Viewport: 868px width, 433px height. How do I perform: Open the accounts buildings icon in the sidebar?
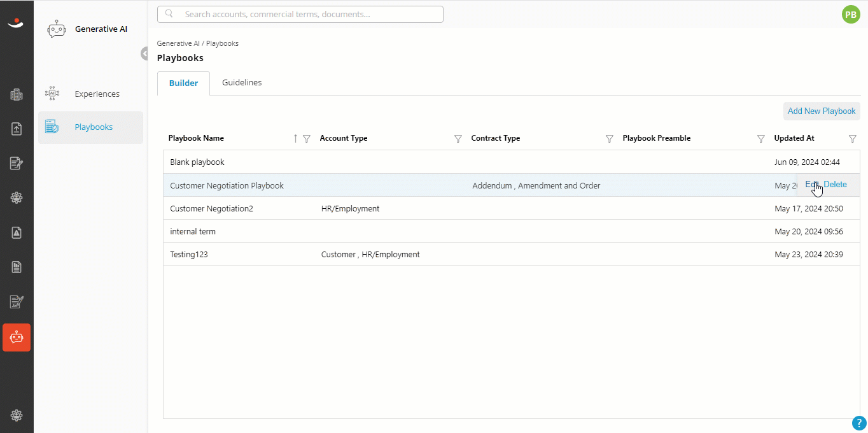pos(17,95)
